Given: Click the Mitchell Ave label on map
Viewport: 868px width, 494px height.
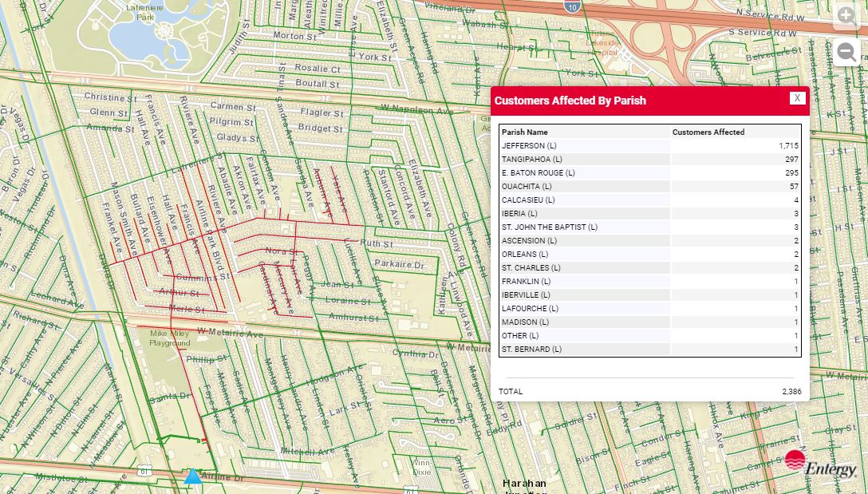Looking at the screenshot, I should pos(308,452).
